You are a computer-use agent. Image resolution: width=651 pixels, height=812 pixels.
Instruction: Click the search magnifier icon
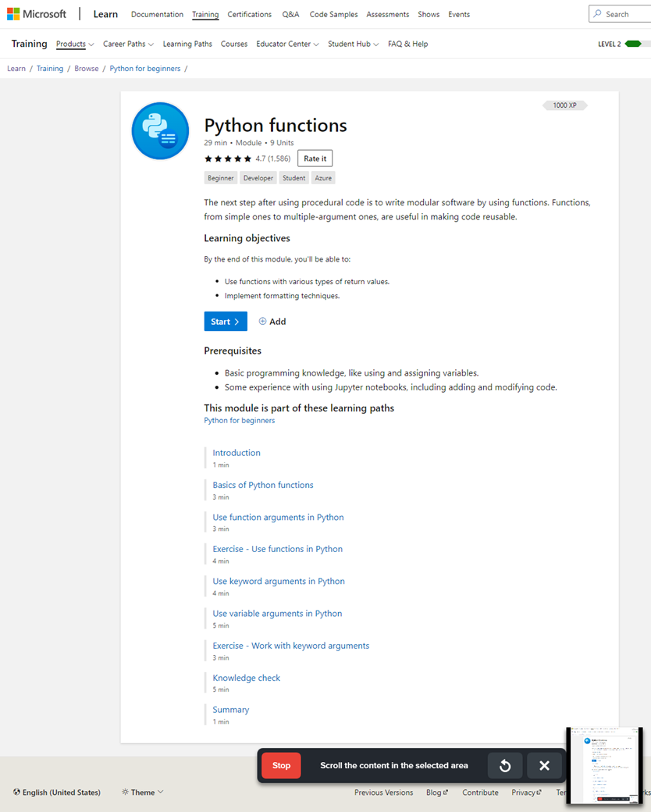tap(598, 14)
